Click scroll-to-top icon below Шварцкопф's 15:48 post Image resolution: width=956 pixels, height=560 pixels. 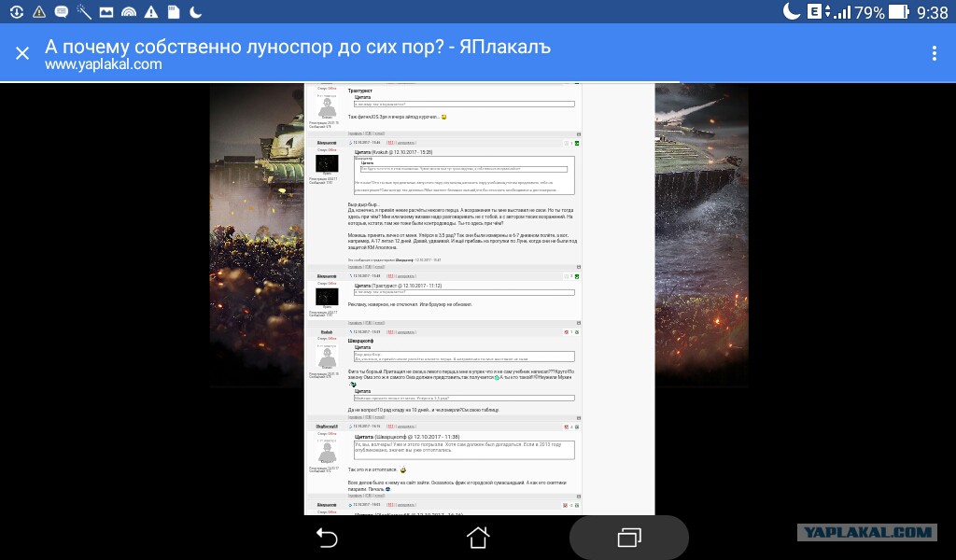(579, 323)
